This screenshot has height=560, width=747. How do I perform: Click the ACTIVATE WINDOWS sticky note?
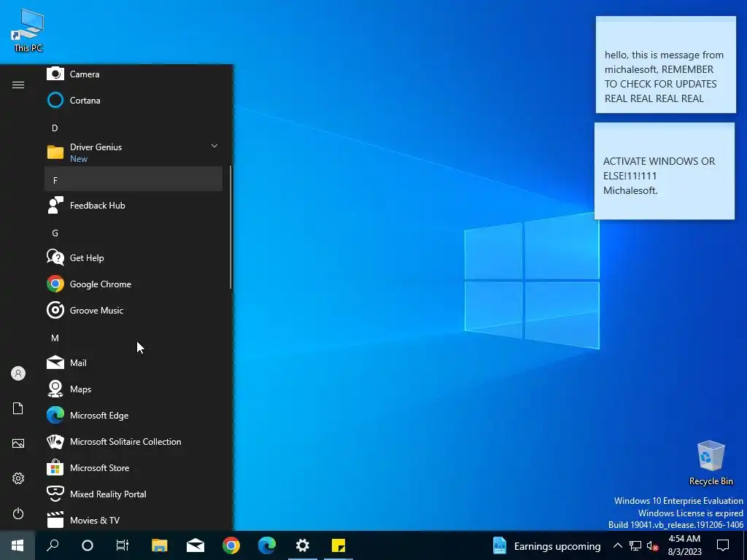coord(664,171)
